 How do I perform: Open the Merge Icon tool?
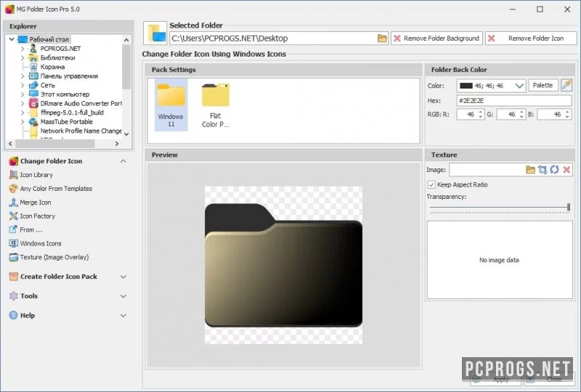pos(31,203)
